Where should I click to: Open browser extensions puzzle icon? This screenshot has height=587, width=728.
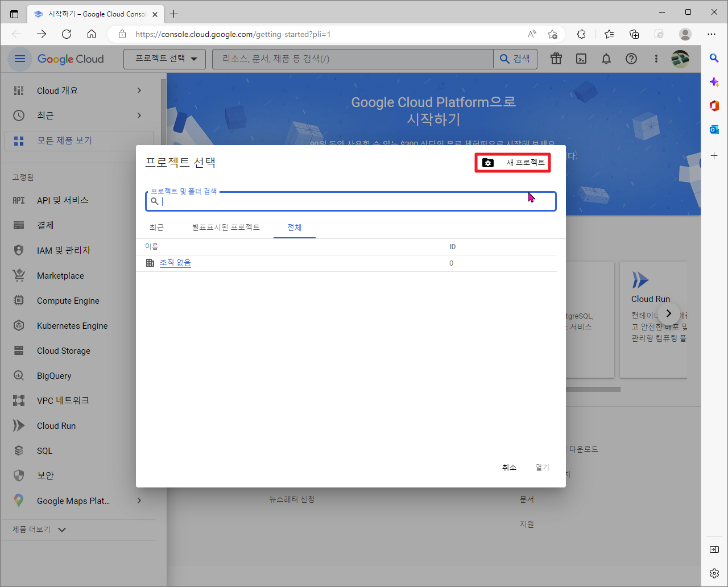[581, 34]
